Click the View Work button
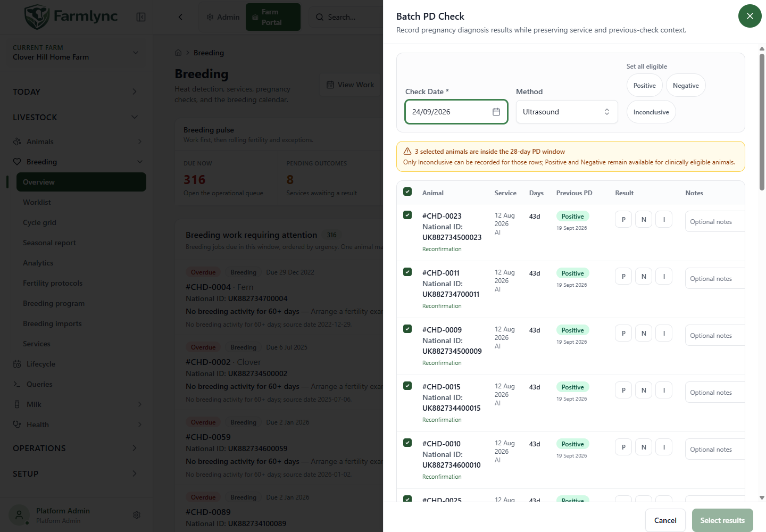Viewport: 766px width, 532px height. pyautogui.click(x=350, y=85)
